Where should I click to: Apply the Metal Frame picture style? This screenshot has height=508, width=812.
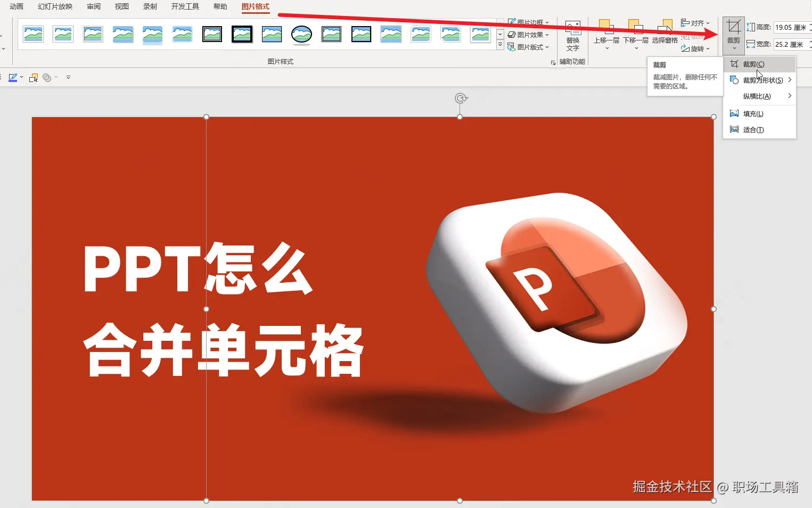point(93,35)
